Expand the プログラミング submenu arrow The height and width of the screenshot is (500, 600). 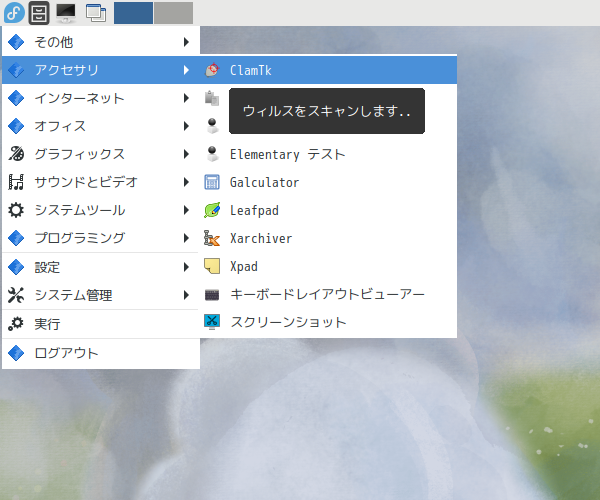point(186,238)
